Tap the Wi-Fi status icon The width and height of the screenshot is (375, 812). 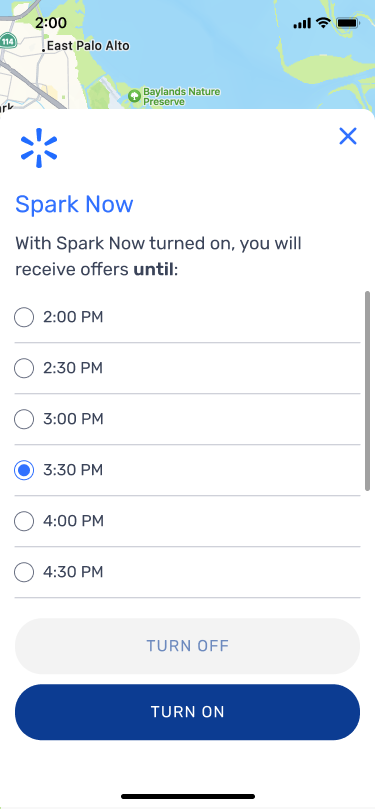323,23
